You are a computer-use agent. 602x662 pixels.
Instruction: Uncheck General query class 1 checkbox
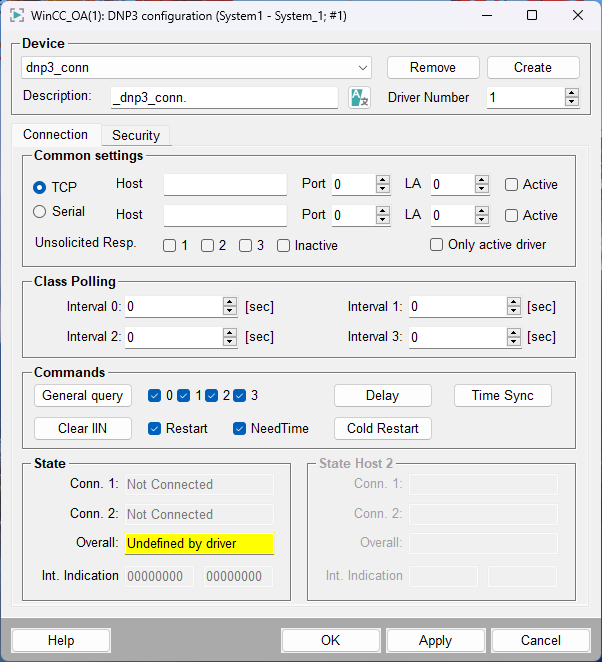coord(184,396)
